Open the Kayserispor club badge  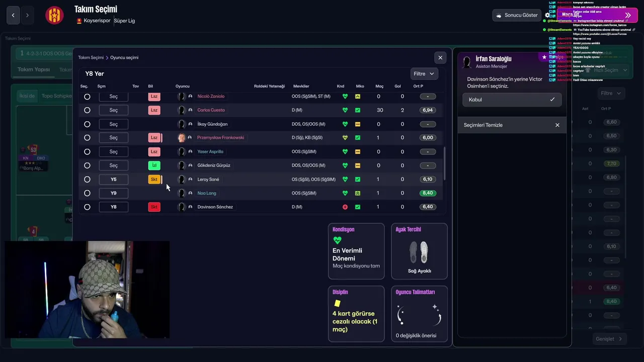point(54,15)
